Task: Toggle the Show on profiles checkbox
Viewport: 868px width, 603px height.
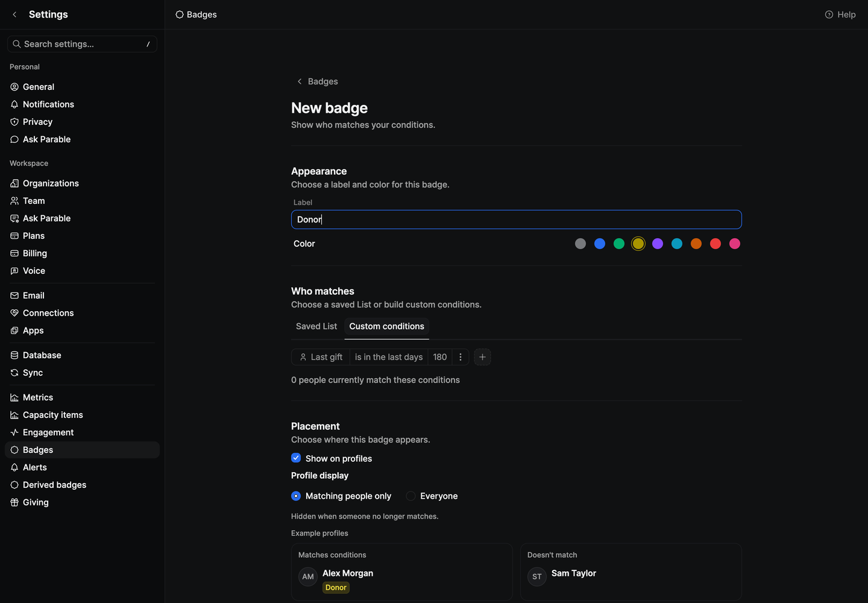Action: 296,458
